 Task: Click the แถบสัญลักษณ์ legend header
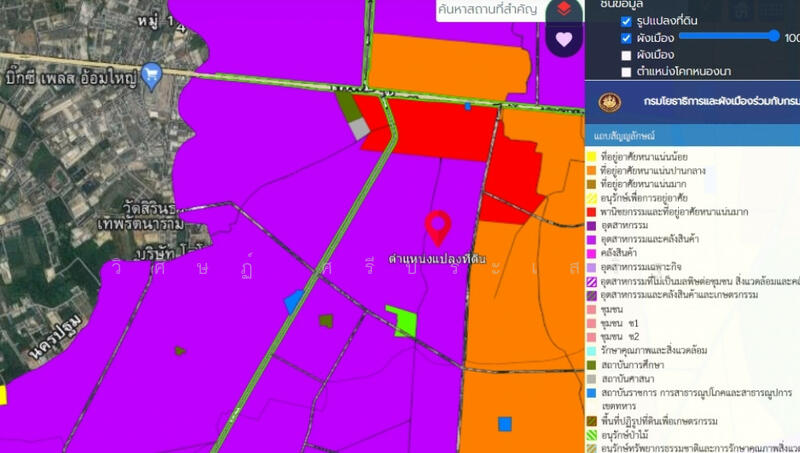pos(622,133)
